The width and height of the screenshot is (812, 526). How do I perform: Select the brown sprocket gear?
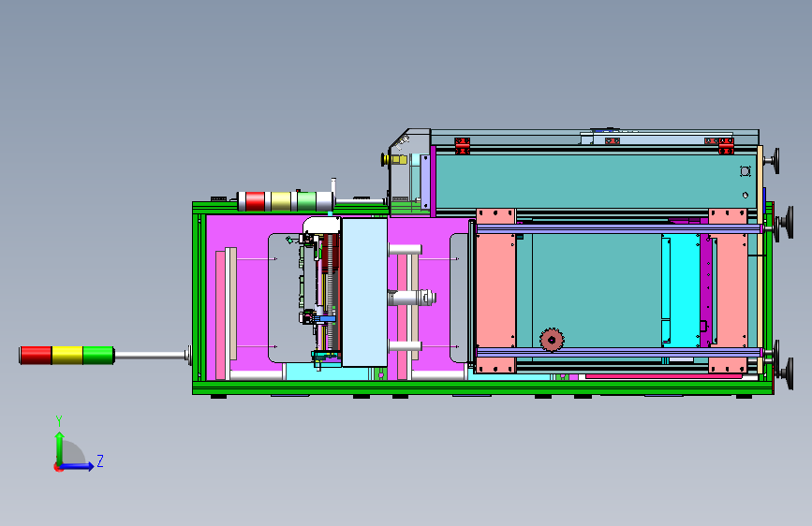point(552,340)
